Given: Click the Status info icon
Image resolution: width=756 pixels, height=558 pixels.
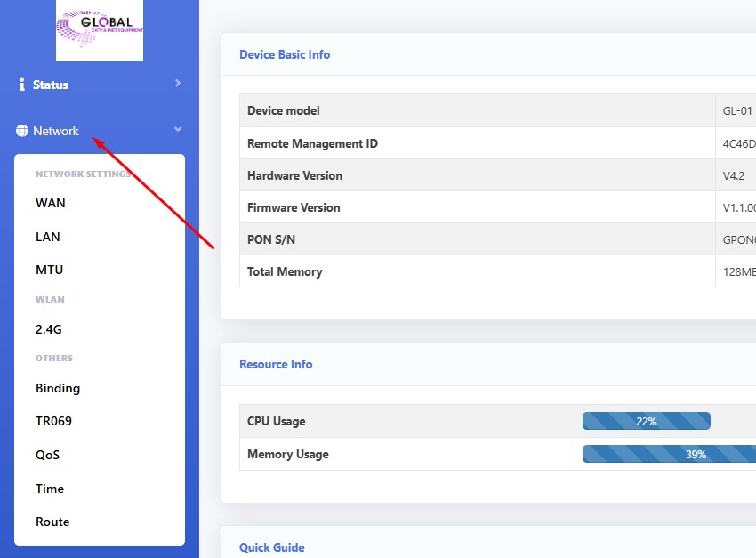Looking at the screenshot, I should point(21,85).
